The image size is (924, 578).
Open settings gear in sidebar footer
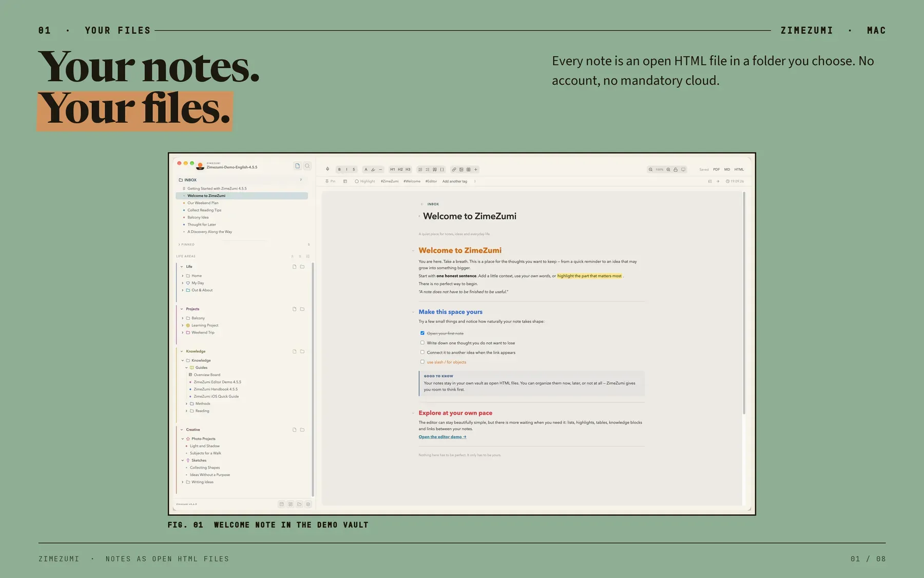click(x=309, y=505)
